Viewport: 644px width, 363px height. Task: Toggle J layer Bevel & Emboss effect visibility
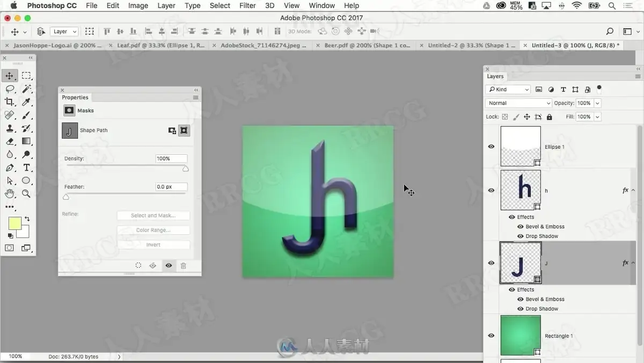[x=521, y=299]
